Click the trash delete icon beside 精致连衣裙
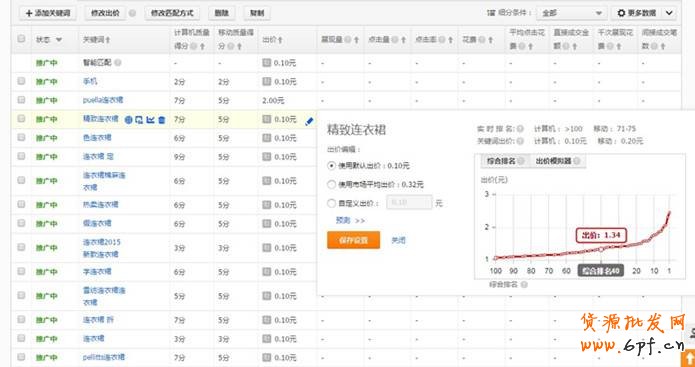This screenshot has height=367, width=695. click(x=162, y=120)
